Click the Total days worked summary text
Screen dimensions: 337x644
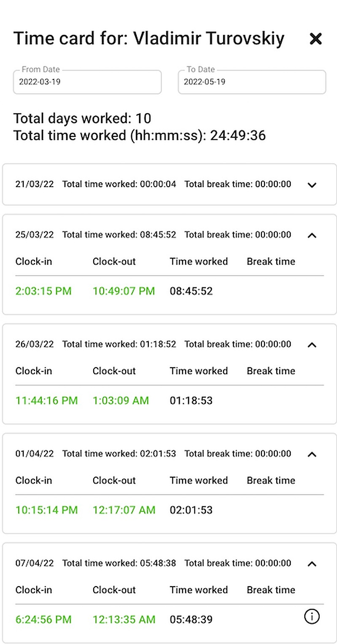82,118
